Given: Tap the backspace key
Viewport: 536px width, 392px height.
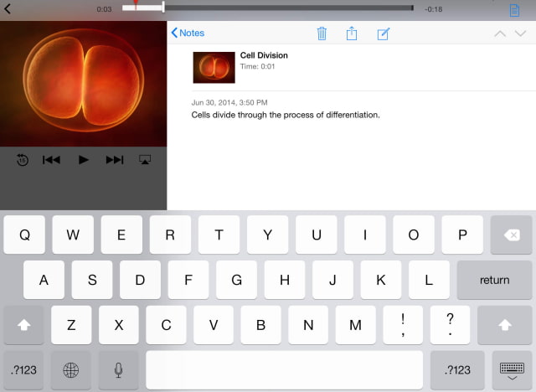Looking at the screenshot, I should [511, 235].
